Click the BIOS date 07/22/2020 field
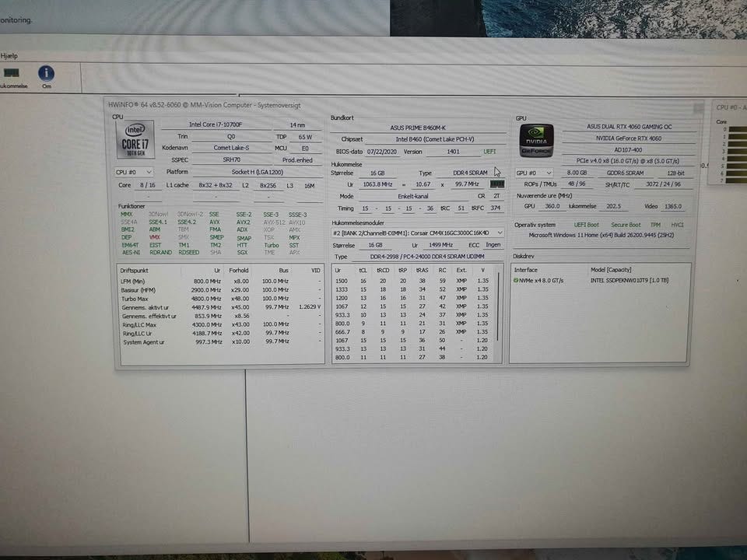The height and width of the screenshot is (560, 747). click(382, 152)
